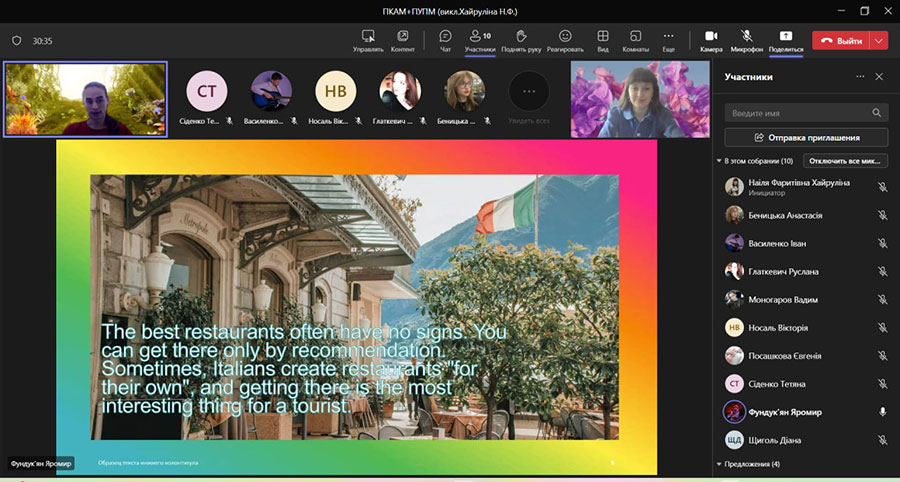Open the Реагировать reactions icon

pyautogui.click(x=565, y=37)
